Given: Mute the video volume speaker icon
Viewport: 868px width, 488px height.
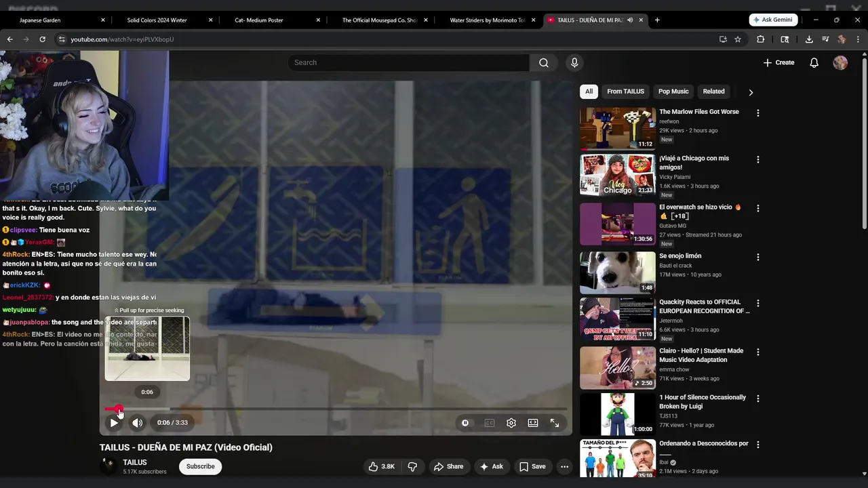Looking at the screenshot, I should click(138, 423).
